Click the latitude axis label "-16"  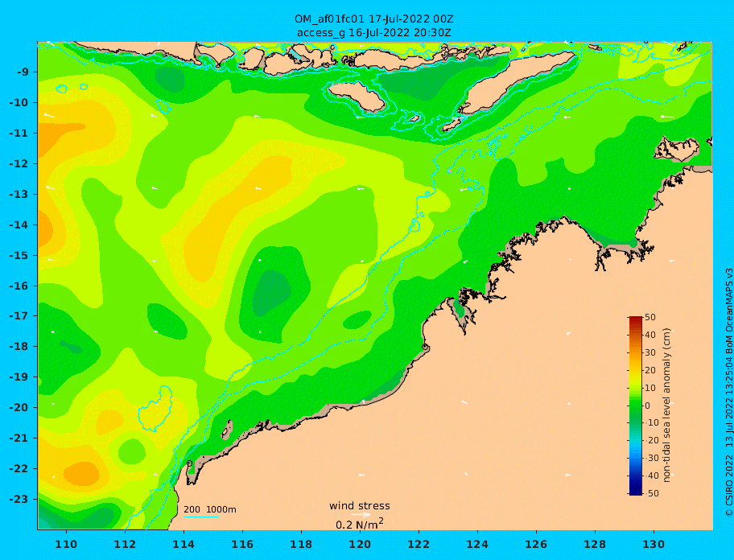pos(20,286)
